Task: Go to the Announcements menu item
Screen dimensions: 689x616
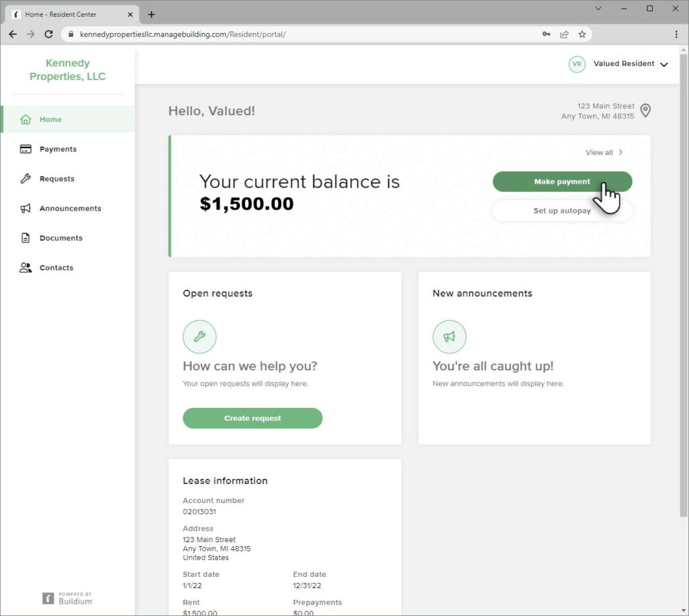Action: [x=70, y=209]
